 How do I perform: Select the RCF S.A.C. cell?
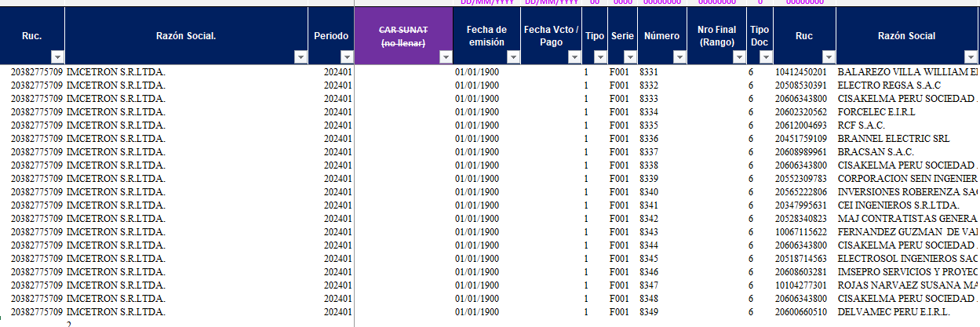(x=908, y=125)
